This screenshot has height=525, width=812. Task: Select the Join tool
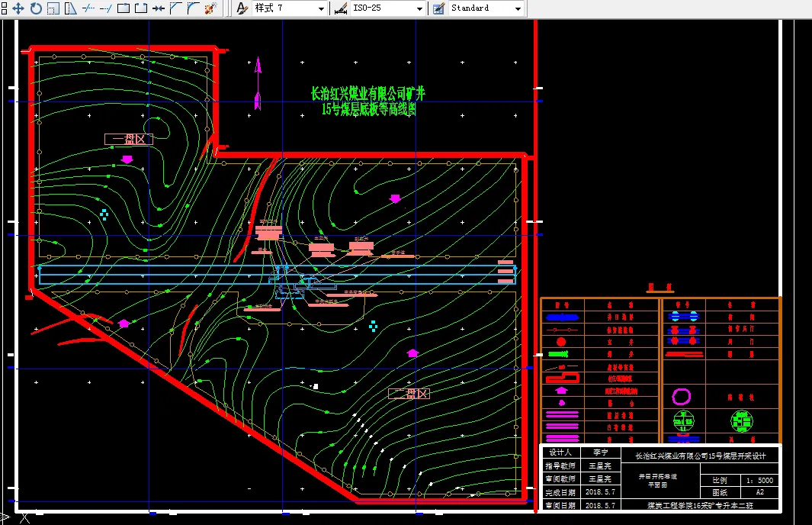coord(159,8)
